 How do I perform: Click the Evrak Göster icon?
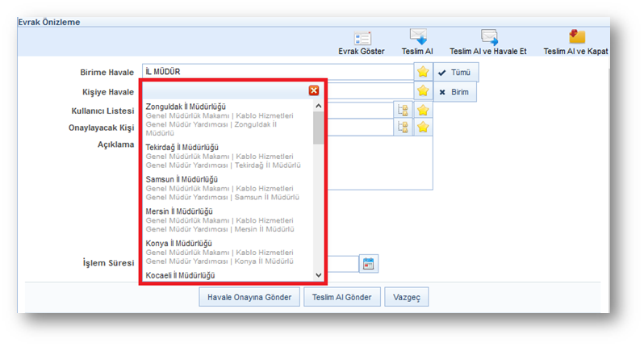pyautogui.click(x=362, y=37)
